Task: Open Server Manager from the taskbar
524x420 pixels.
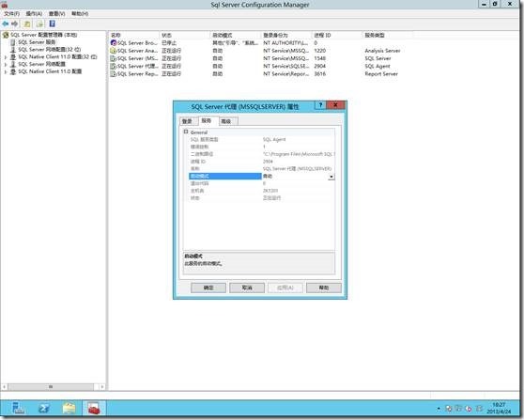Action: [x=18, y=408]
